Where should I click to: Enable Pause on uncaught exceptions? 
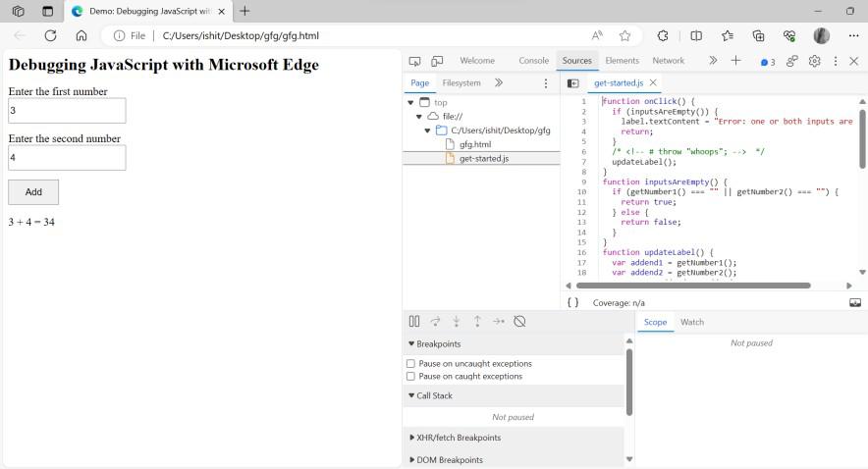pyautogui.click(x=410, y=363)
